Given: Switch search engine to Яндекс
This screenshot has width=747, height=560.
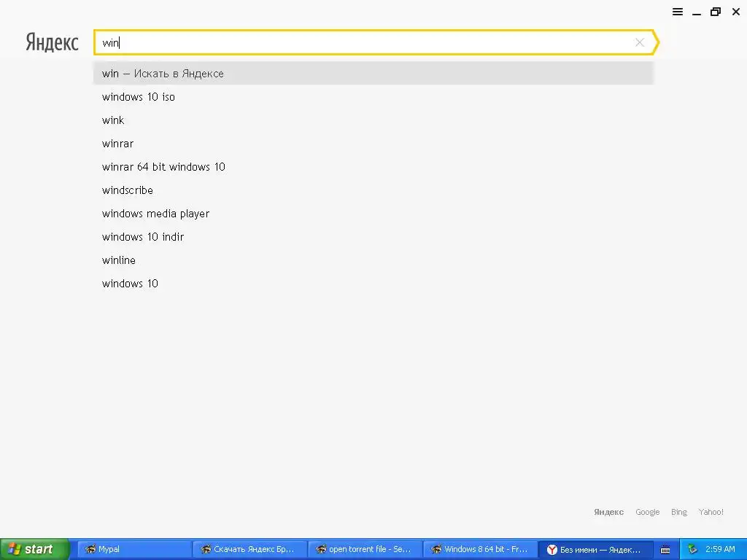Looking at the screenshot, I should point(608,512).
